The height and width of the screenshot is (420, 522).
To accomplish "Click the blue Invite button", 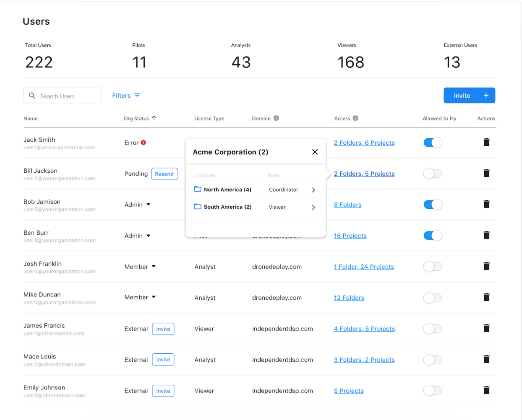I will [470, 95].
